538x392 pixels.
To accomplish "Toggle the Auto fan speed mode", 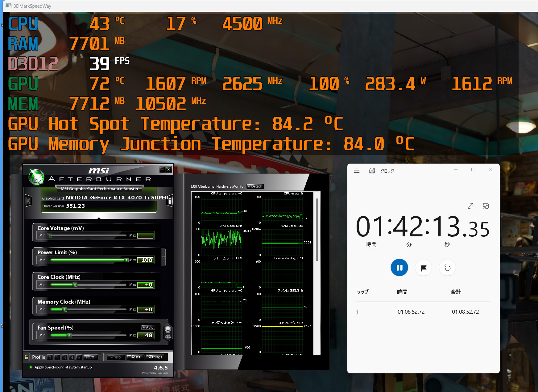I will click(148, 327).
